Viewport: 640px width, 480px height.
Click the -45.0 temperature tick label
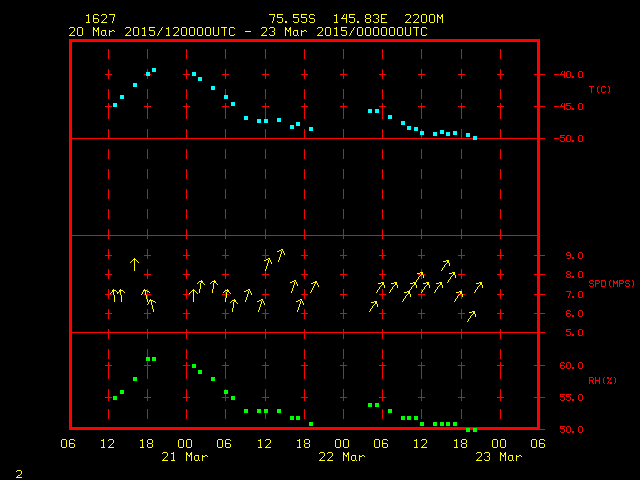click(567, 107)
